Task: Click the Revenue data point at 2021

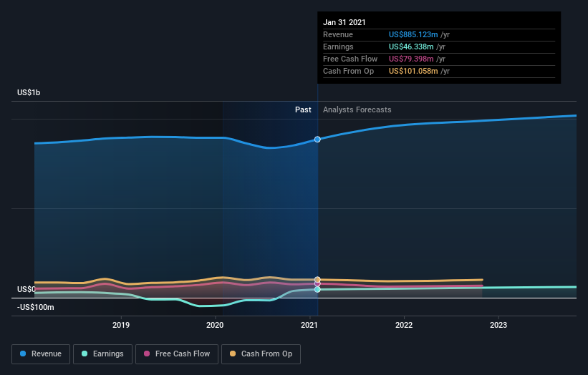Action: 317,140
